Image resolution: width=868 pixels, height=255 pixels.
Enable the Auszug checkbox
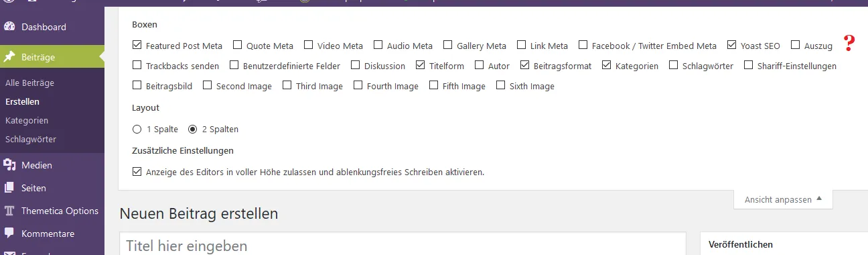coord(795,46)
